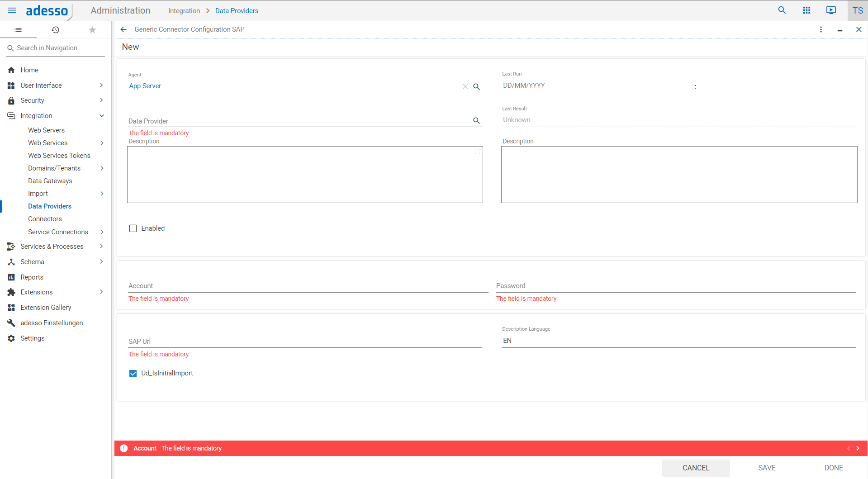Open the TS user profile menu
Image resolution: width=868 pixels, height=479 pixels.
(858, 10)
